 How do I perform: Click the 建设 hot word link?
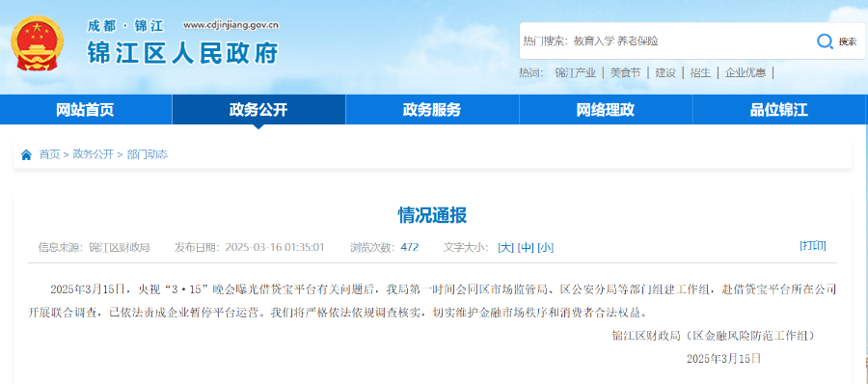click(x=665, y=72)
